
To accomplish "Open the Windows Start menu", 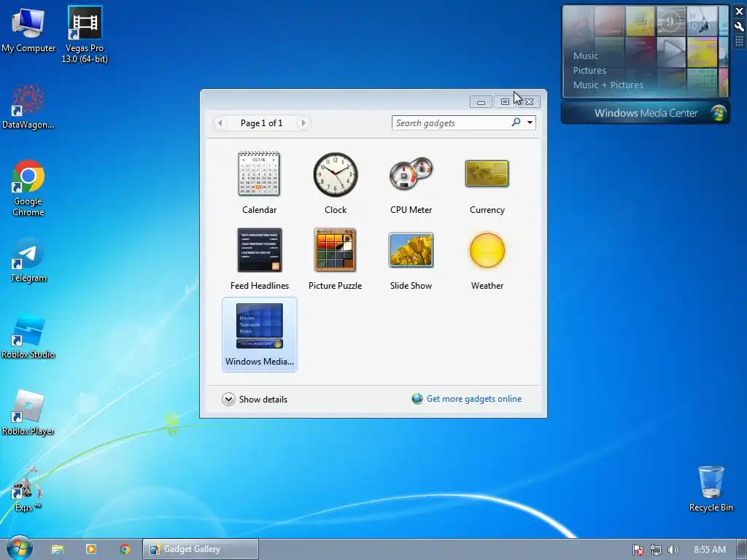I will tap(19, 548).
